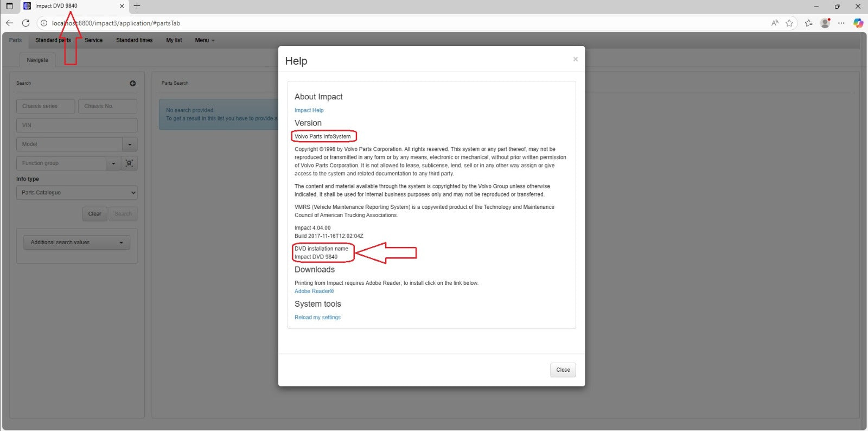Open the Adobe Reader download link
The height and width of the screenshot is (431, 868).
tap(314, 291)
